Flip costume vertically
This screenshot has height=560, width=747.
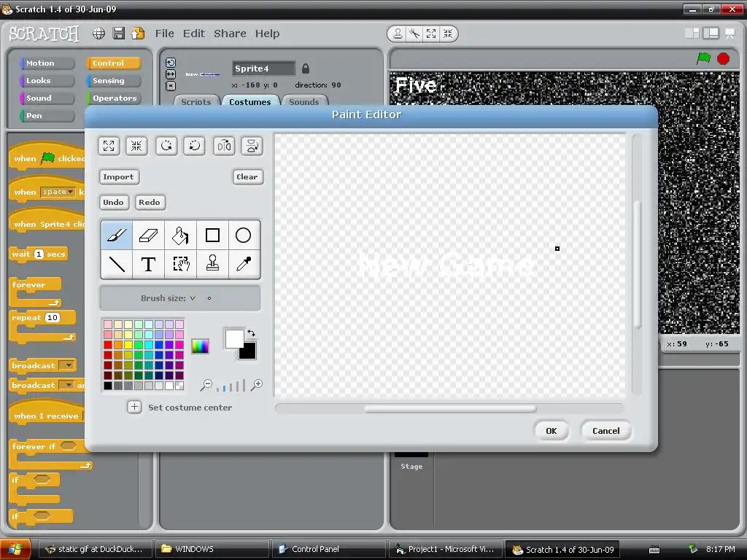click(252, 146)
